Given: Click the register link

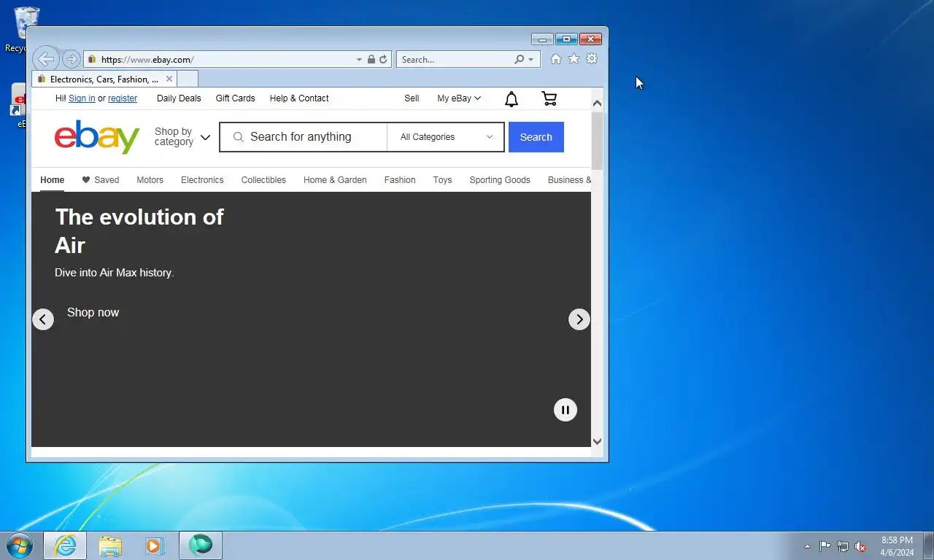Looking at the screenshot, I should click(123, 98).
